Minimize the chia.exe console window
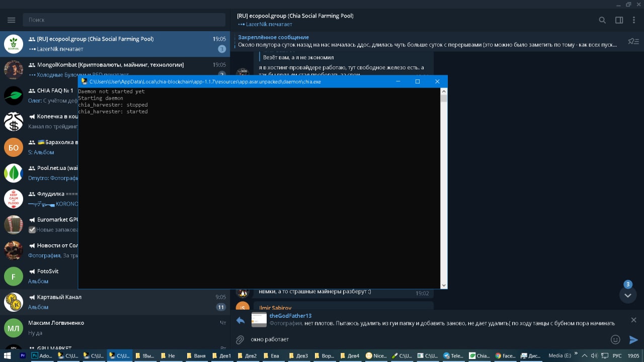Image resolution: width=644 pixels, height=362 pixels. (x=398, y=81)
